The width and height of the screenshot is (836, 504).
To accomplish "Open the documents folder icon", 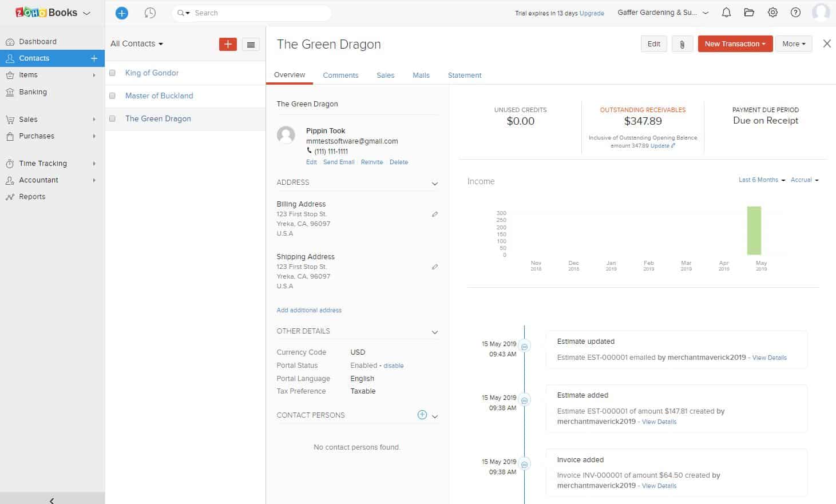I will (x=749, y=13).
